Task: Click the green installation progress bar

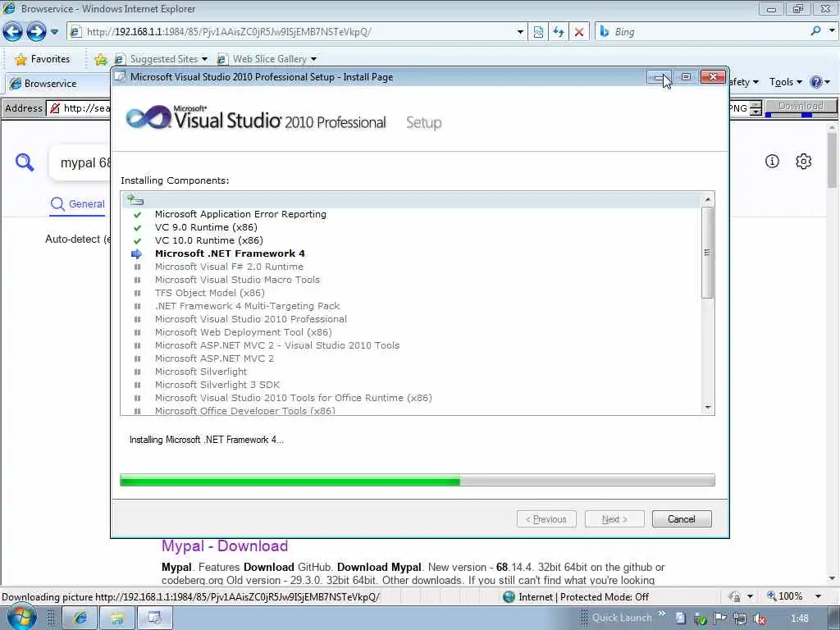Action: [418, 480]
